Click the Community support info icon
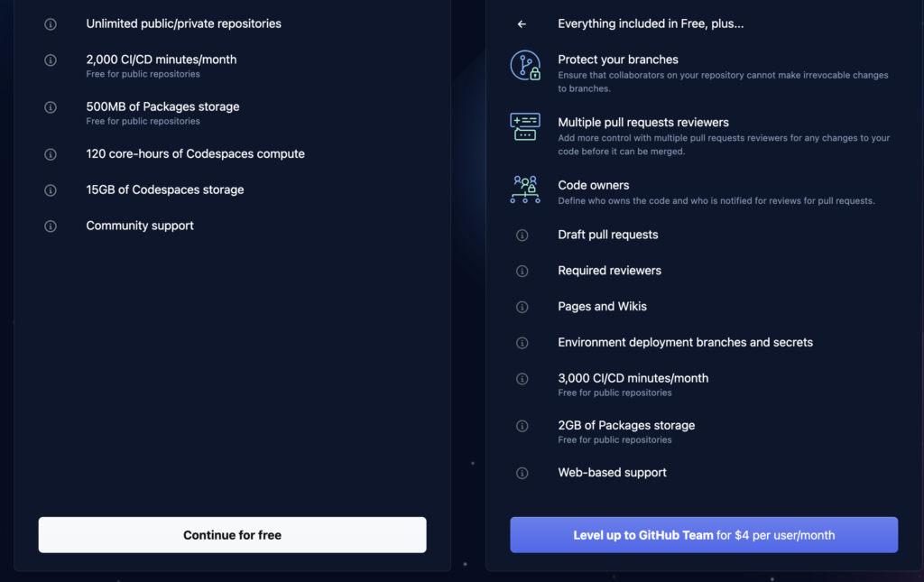The width and height of the screenshot is (924, 582). coord(51,226)
